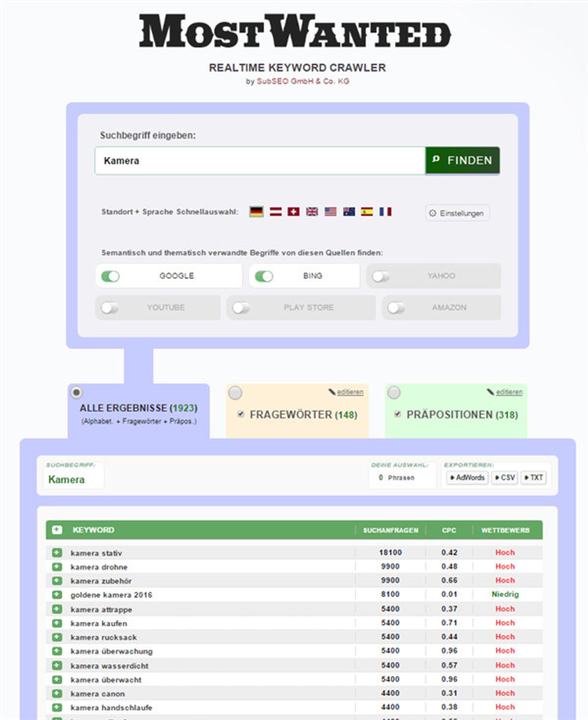The height and width of the screenshot is (720, 588).
Task: Click editieren link in Präpositionen box
Action: [x=509, y=392]
